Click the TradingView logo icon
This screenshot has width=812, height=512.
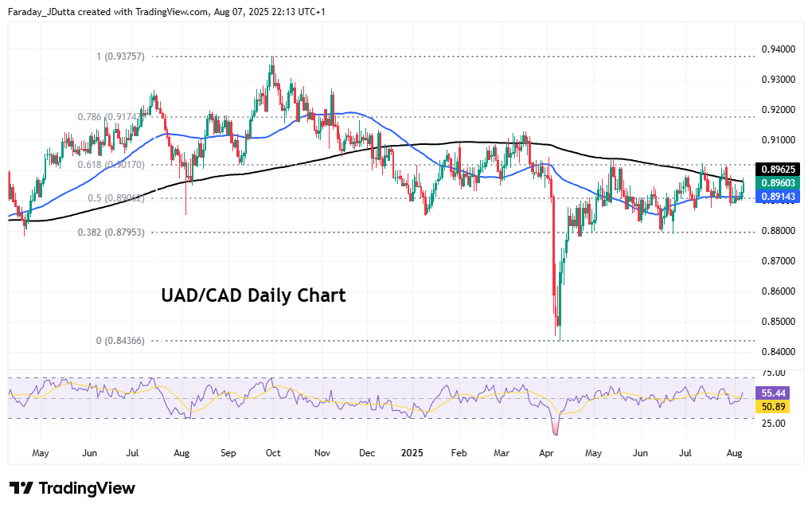tap(21, 488)
